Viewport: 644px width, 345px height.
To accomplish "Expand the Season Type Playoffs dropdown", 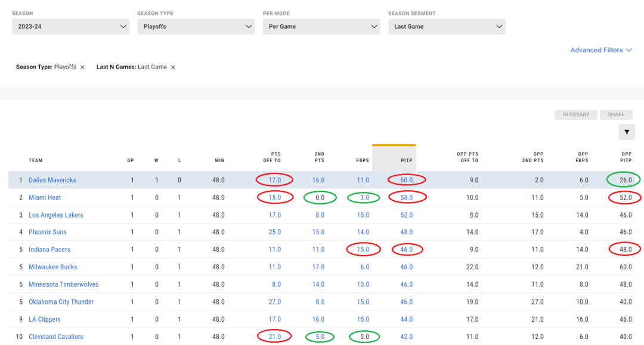I will point(196,26).
